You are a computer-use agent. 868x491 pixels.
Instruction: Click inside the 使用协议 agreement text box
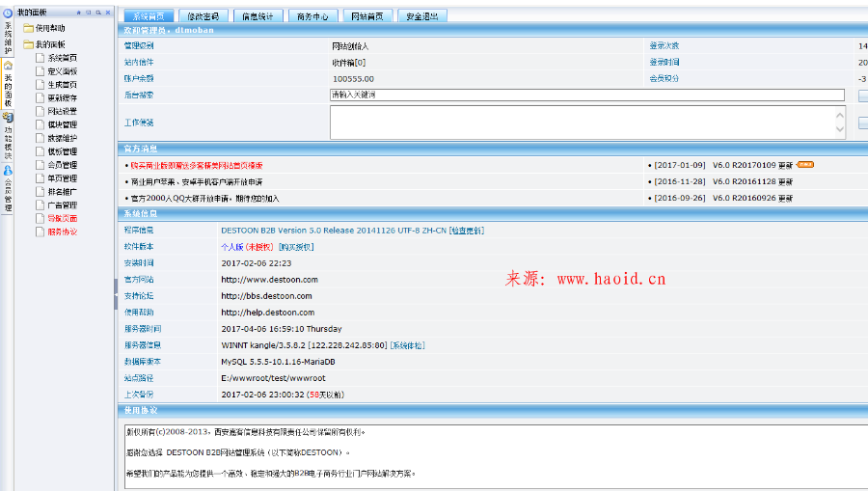(496, 456)
